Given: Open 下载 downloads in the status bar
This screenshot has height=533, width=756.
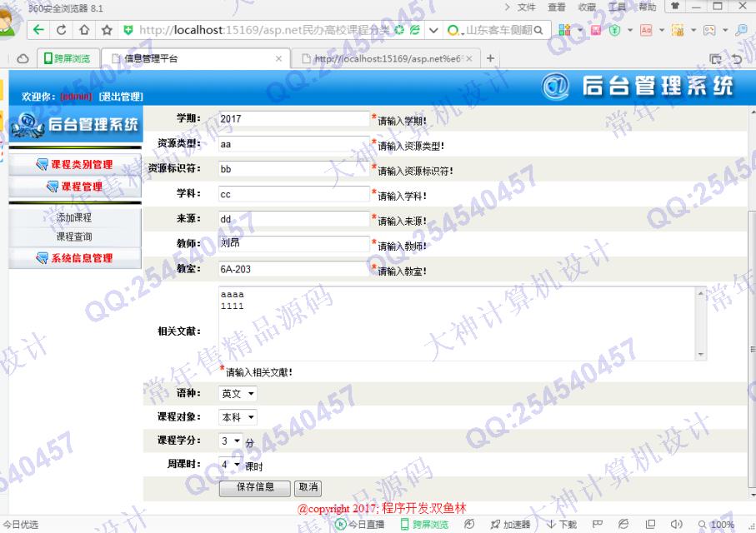Looking at the screenshot, I should (562, 525).
